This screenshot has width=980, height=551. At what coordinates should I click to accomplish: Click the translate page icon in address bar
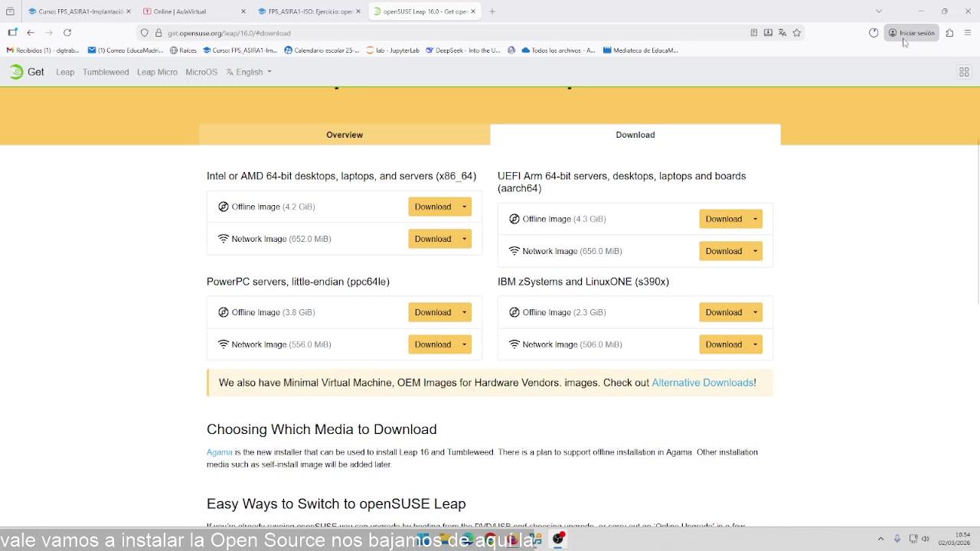(782, 33)
